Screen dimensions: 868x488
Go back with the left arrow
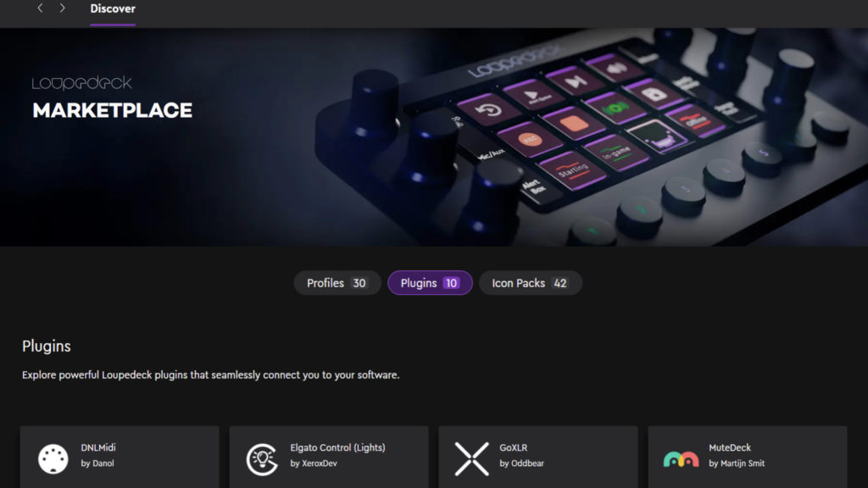(x=40, y=8)
